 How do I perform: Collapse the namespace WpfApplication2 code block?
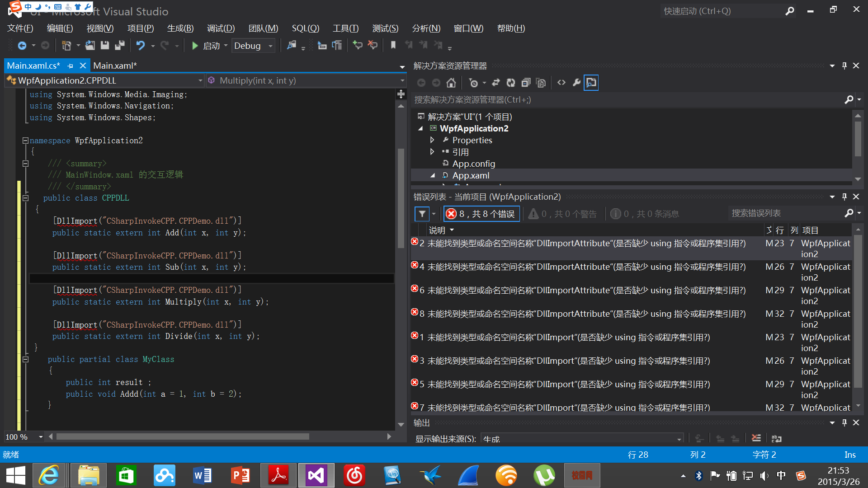26,141
